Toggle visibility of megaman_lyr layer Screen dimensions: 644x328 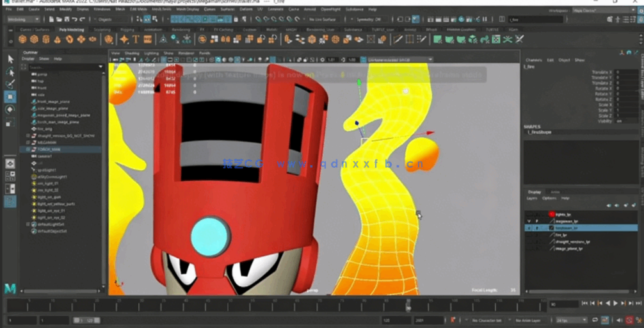(x=528, y=221)
